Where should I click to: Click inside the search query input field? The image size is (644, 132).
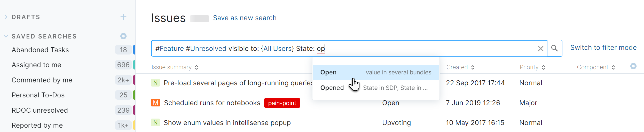click(x=413, y=49)
